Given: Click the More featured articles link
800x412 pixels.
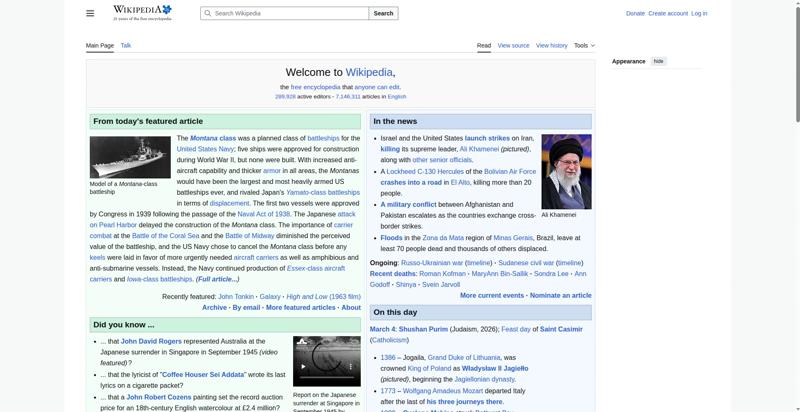Looking at the screenshot, I should (x=300, y=308).
